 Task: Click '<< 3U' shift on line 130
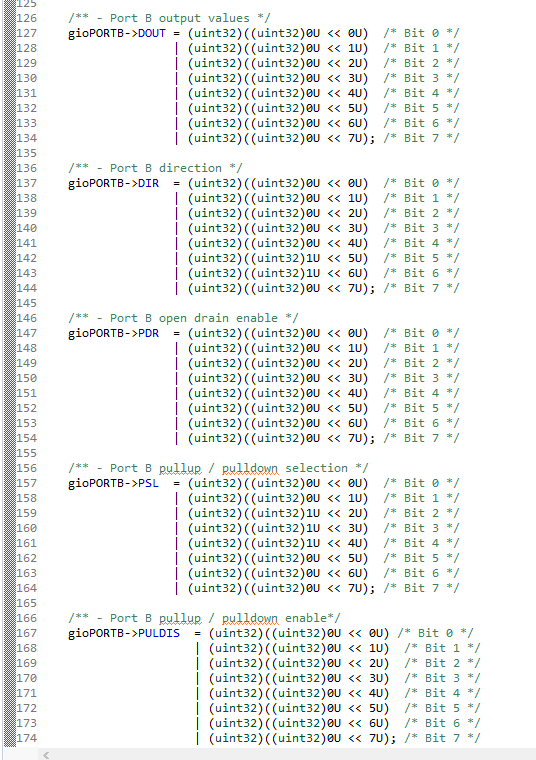tap(344, 78)
